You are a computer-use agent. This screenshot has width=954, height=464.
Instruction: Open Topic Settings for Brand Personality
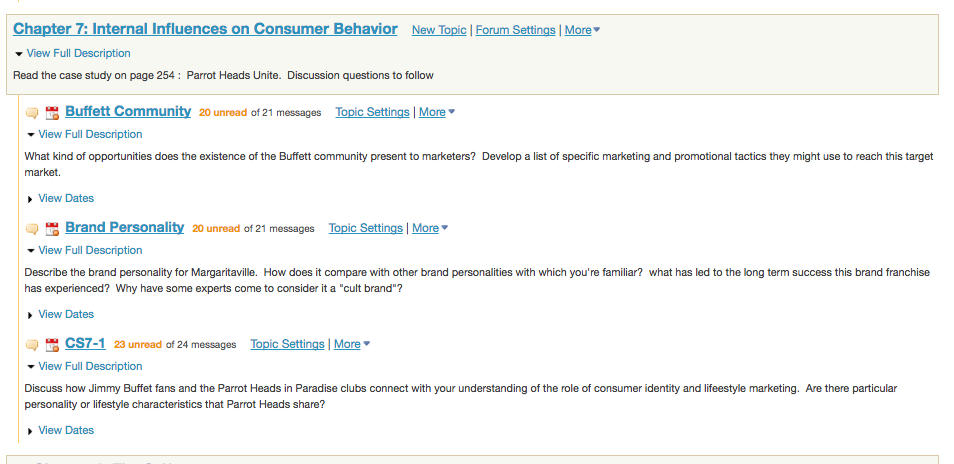[x=366, y=228]
